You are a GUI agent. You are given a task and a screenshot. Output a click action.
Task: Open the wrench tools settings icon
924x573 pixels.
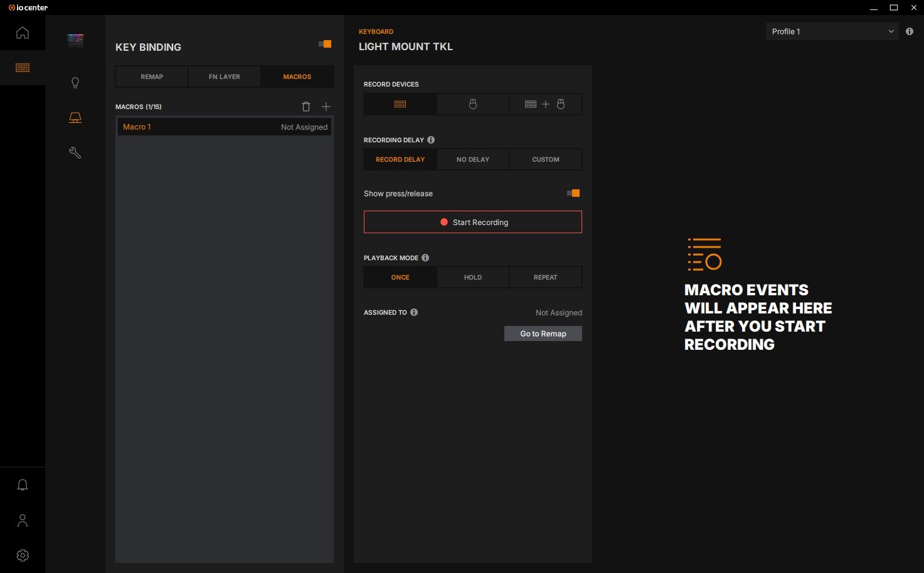click(75, 153)
